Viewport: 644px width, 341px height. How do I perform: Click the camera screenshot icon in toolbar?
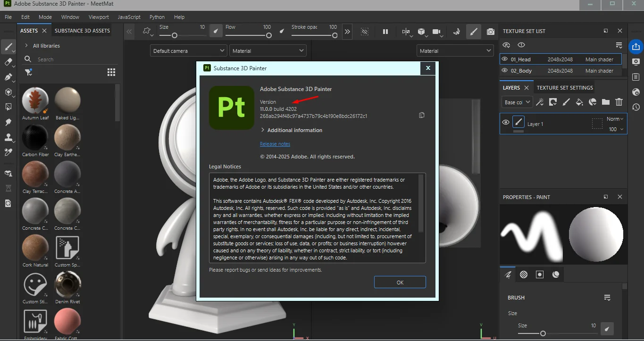coord(491,32)
